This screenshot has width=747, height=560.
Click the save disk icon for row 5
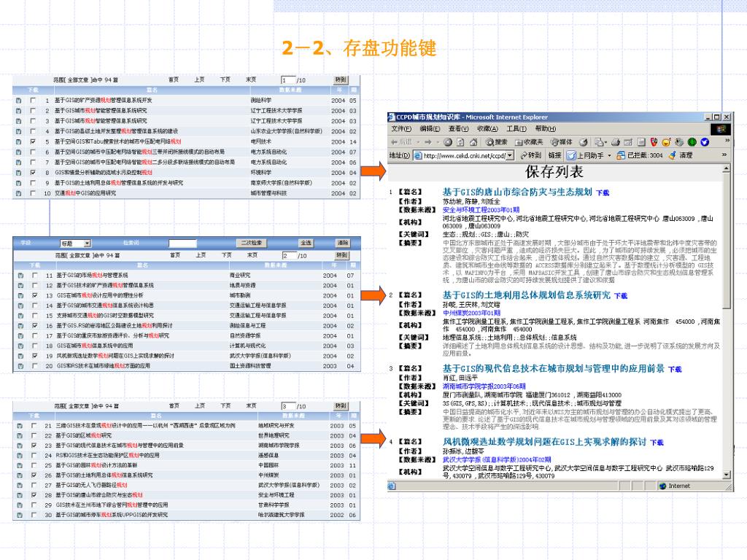pos(18,141)
